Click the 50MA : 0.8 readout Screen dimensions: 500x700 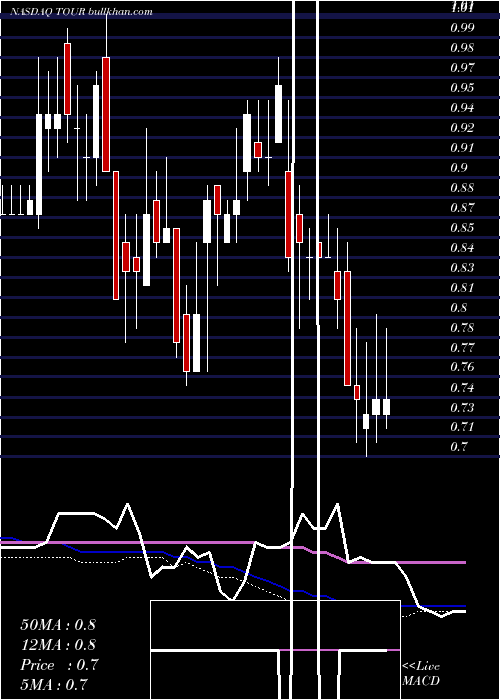point(58,625)
